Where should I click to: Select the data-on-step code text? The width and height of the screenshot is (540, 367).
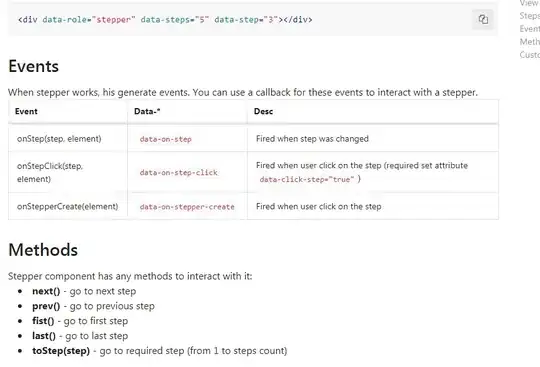(166, 139)
